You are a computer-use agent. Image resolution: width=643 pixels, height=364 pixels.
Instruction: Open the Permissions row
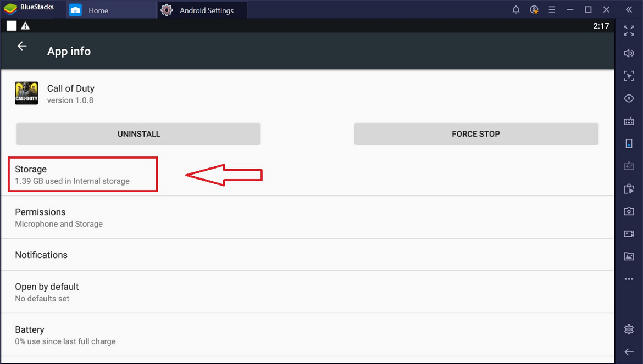tap(308, 217)
